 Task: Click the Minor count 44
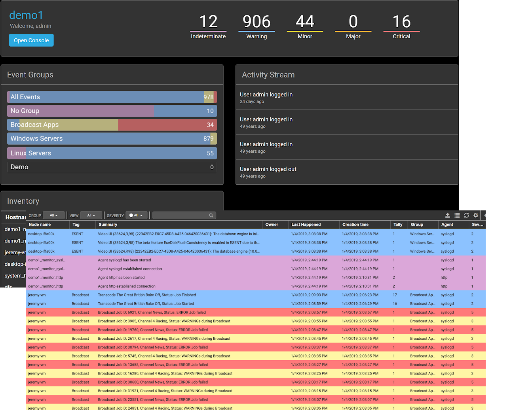tap(305, 21)
